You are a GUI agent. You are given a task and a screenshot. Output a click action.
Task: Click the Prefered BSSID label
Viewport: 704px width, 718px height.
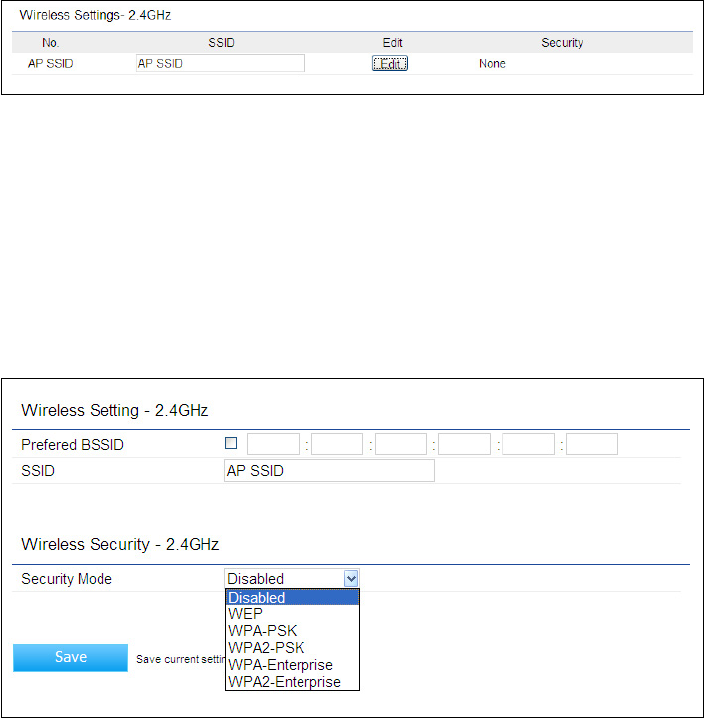pos(72,445)
